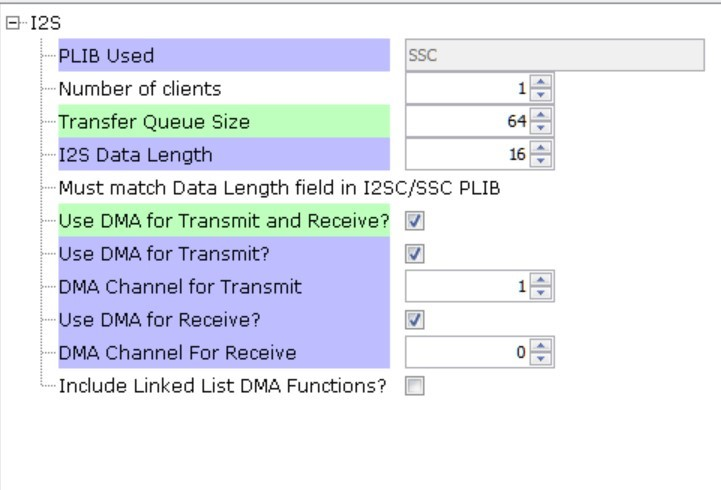Click the PLIB Used SSC field
721x490 pixels.
point(555,55)
